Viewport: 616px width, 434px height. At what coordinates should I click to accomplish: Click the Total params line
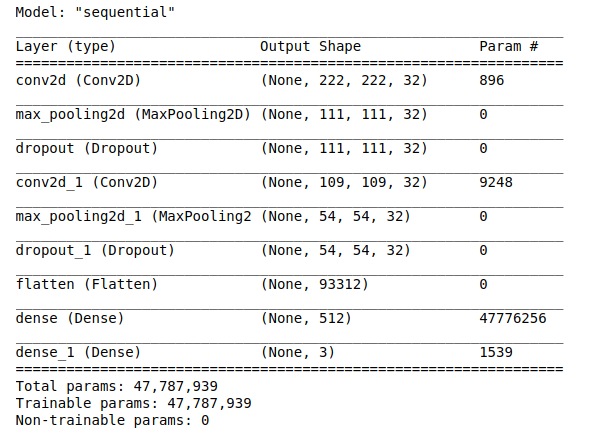(117, 386)
